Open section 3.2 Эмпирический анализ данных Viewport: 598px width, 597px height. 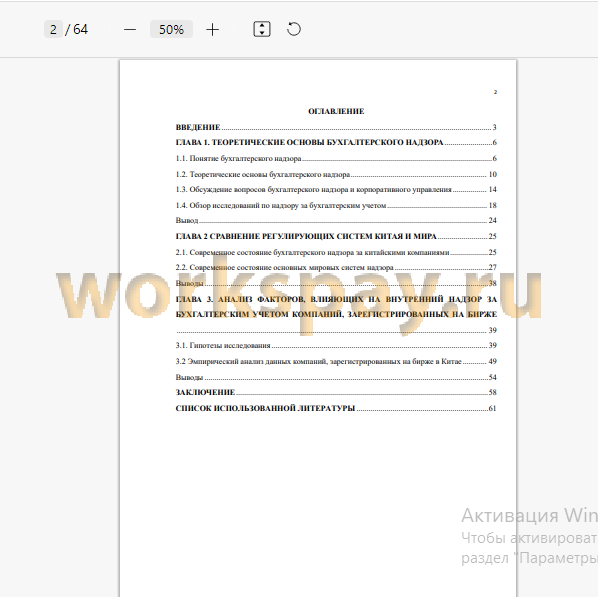pyautogui.click(x=336, y=361)
